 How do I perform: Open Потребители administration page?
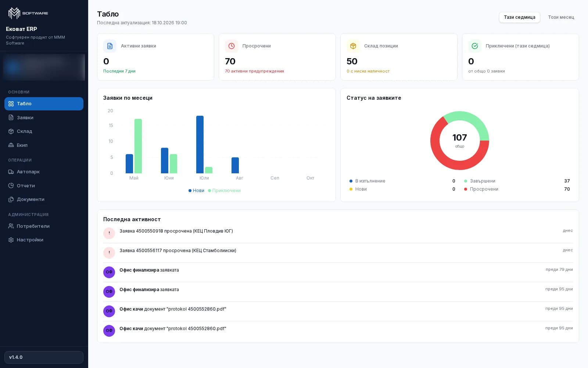tap(44, 226)
